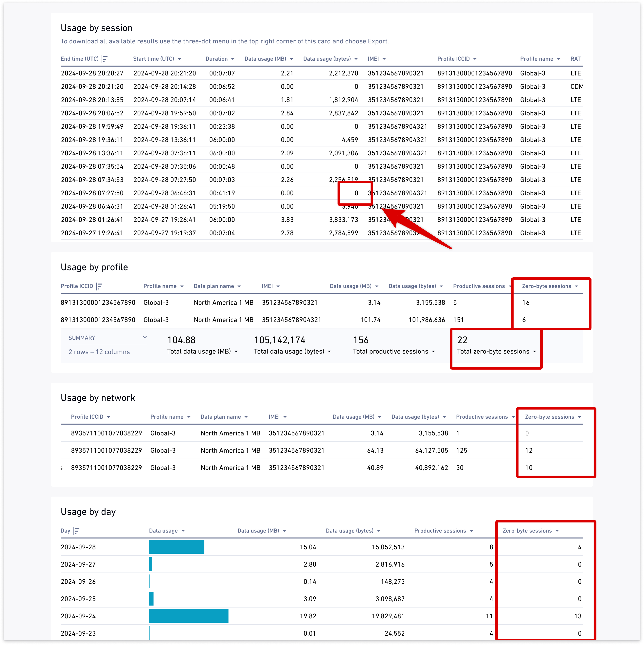Click duration value 00:23:38
The height and width of the screenshot is (645, 644).
click(x=222, y=126)
